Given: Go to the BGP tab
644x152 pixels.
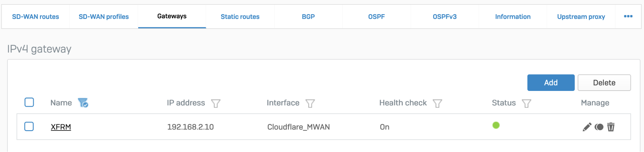Looking at the screenshot, I should coord(308,17).
